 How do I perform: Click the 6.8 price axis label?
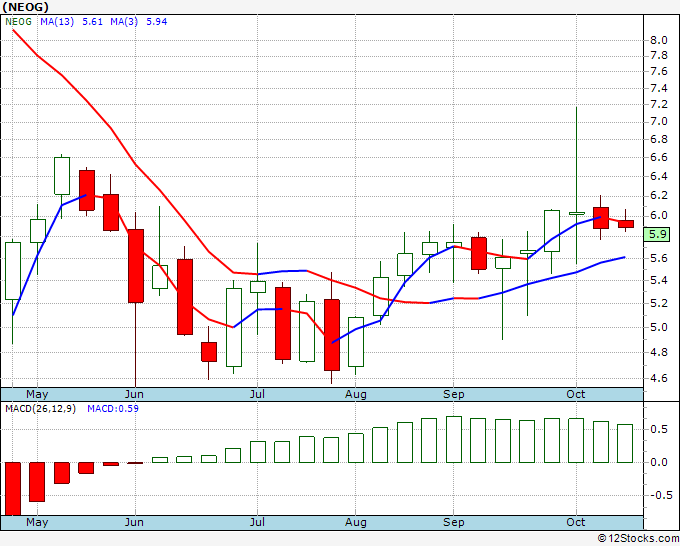coord(658,139)
